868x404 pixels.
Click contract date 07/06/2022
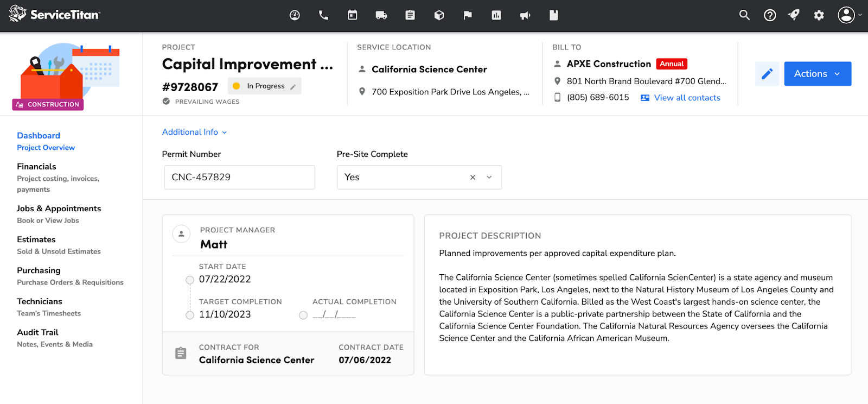365,360
